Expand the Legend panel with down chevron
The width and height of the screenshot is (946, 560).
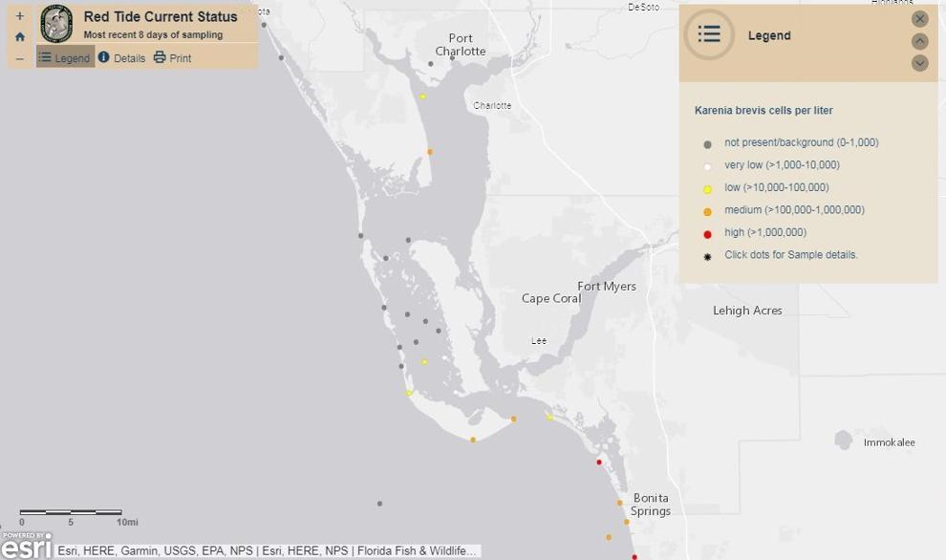[920, 63]
